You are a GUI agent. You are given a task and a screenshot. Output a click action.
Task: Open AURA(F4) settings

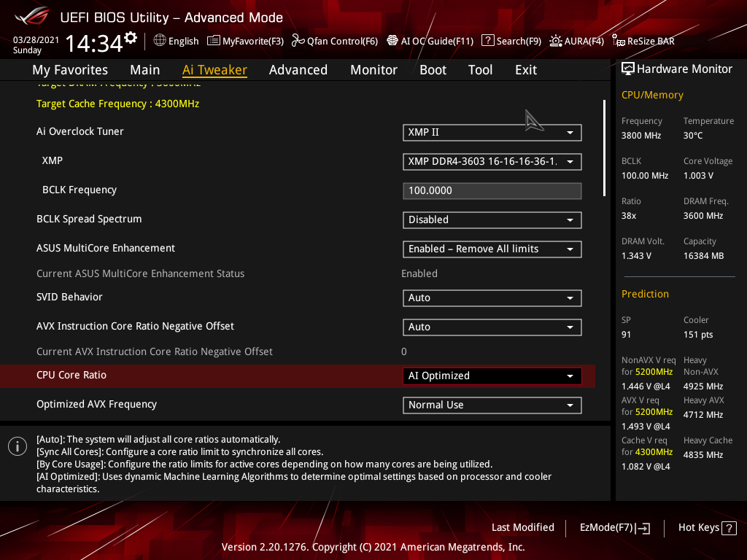point(577,41)
